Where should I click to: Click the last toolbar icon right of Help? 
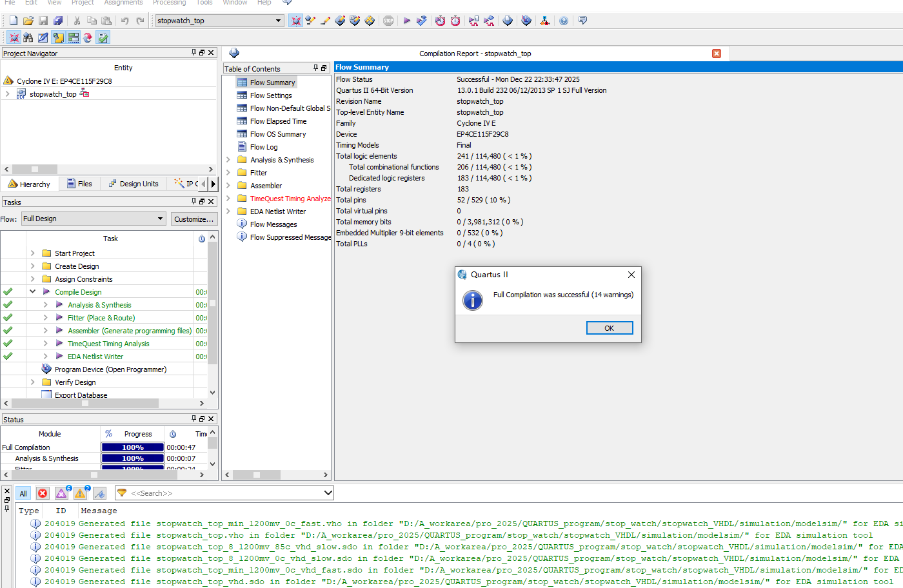click(582, 21)
